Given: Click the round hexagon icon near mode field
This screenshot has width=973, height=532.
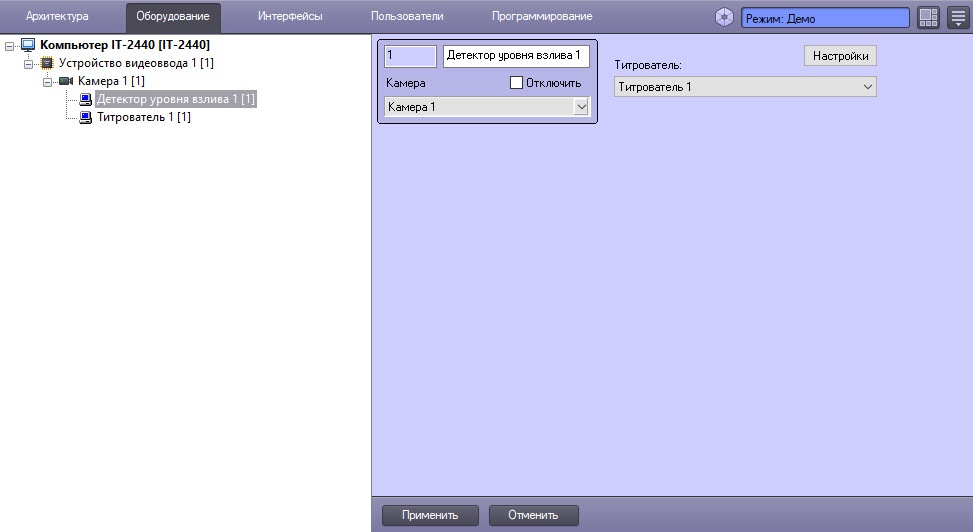Looking at the screenshot, I should coord(724,17).
